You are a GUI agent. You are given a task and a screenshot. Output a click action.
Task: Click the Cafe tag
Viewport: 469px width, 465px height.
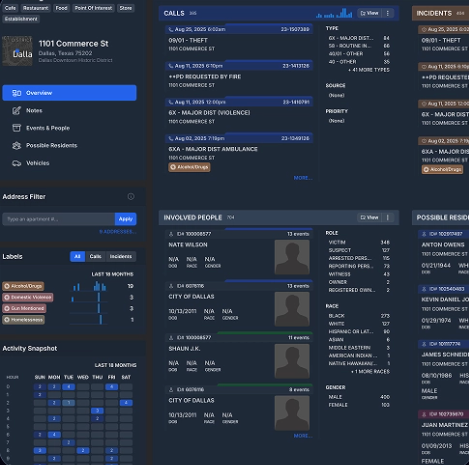tap(10, 8)
